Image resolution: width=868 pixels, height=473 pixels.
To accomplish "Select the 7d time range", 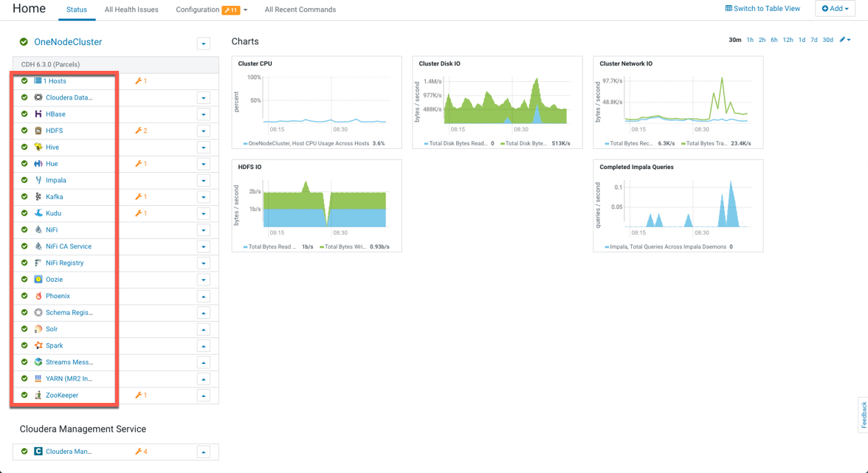I will coord(813,40).
